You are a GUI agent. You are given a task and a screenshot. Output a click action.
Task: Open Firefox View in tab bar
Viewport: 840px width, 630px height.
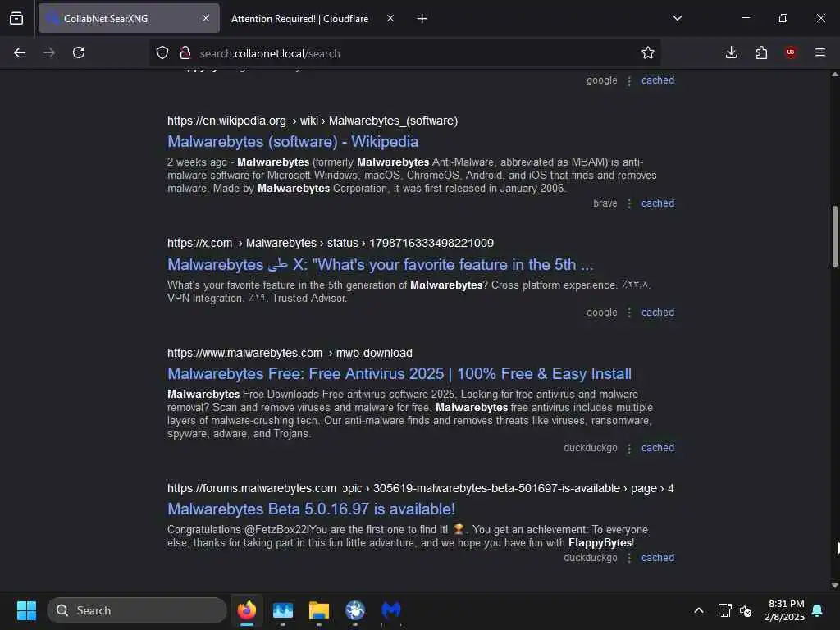[x=16, y=19]
